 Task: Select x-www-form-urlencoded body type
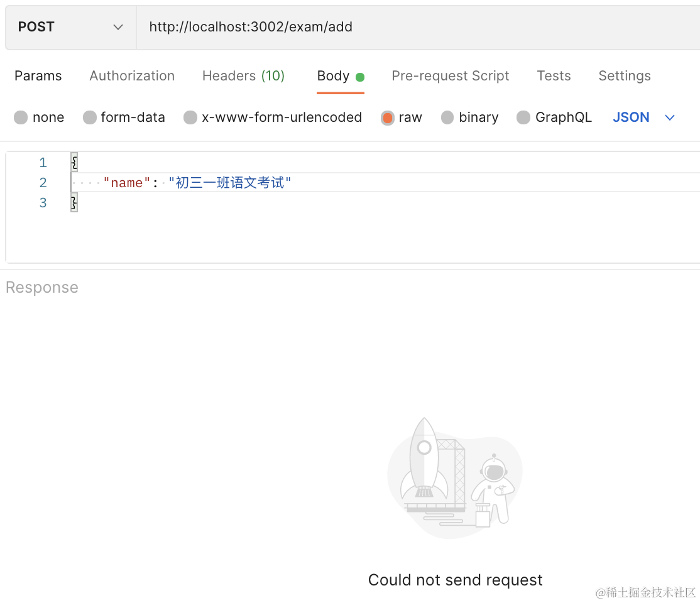pyautogui.click(x=190, y=117)
